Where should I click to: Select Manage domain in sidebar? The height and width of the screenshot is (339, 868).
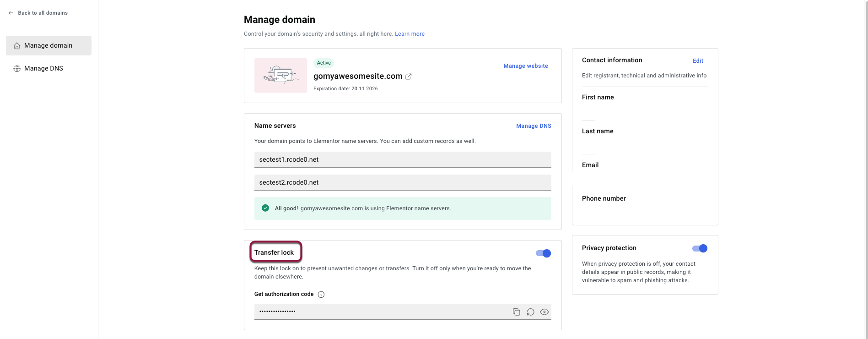pos(49,45)
